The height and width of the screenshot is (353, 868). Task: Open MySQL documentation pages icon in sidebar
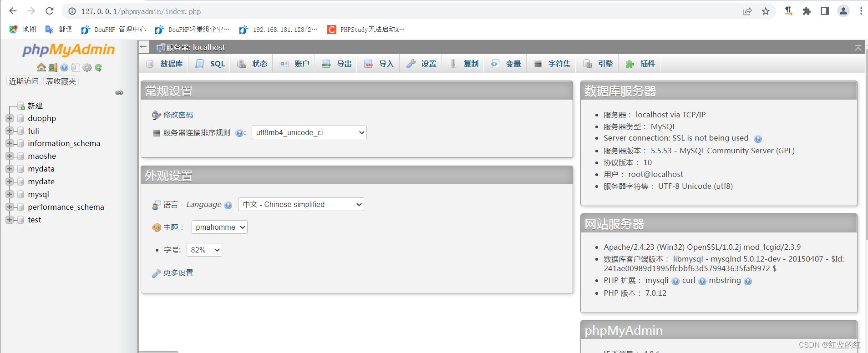[76, 67]
